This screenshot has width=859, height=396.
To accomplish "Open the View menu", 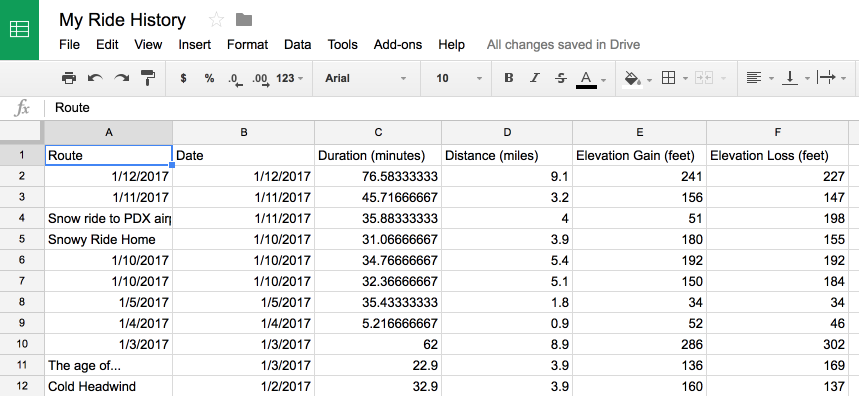I will [148, 45].
